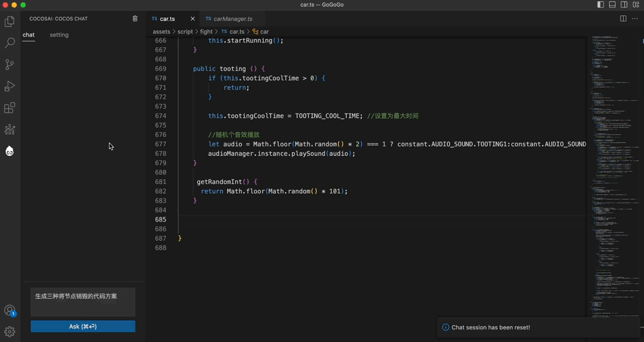This screenshot has width=644, height=342.
Task: Click the comment 随机个音效播放
Action: [x=234, y=135]
